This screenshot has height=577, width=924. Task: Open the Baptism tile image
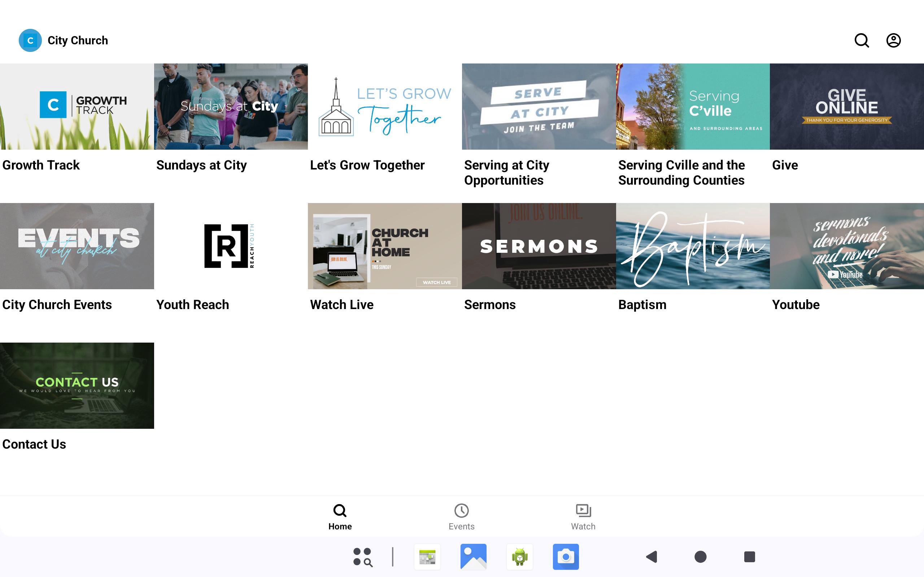[693, 246]
